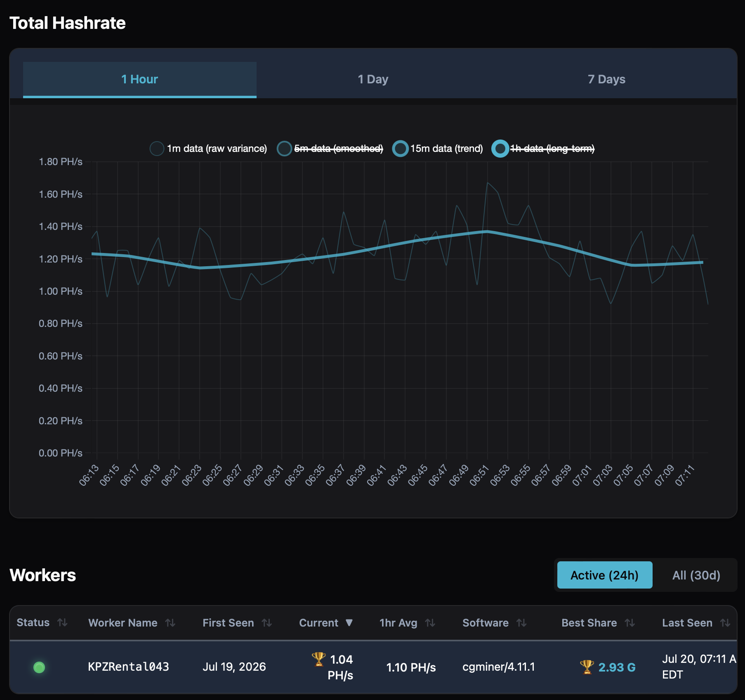The height and width of the screenshot is (700, 745).
Task: Hide the 15m data (trend) series
Action: point(437,149)
